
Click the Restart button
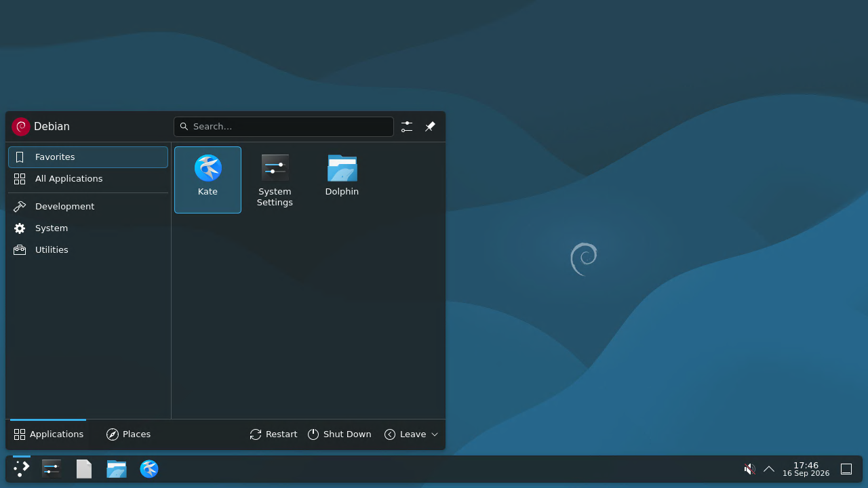point(273,434)
